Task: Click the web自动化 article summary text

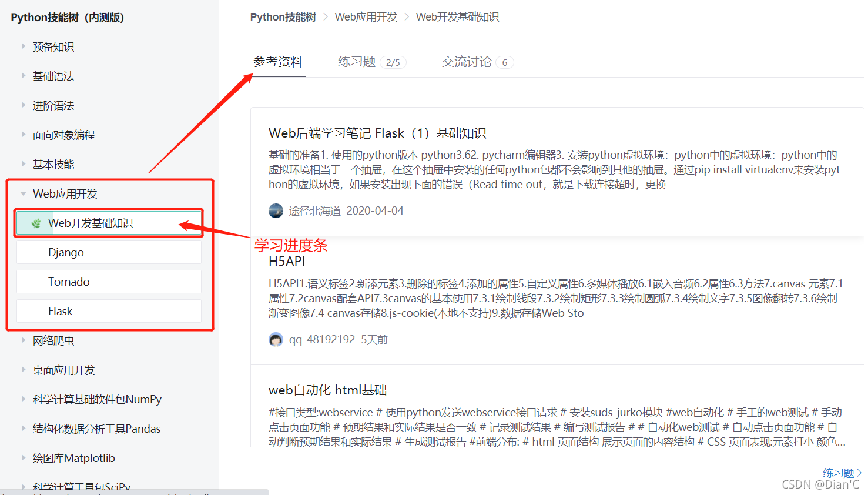Action: click(x=557, y=427)
